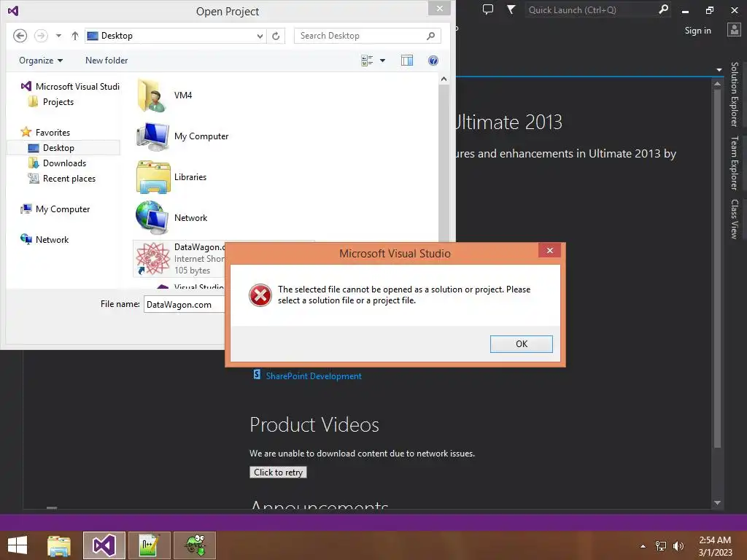The width and height of the screenshot is (747, 560).
Task: Open the network tray icon
Action: tap(661, 546)
